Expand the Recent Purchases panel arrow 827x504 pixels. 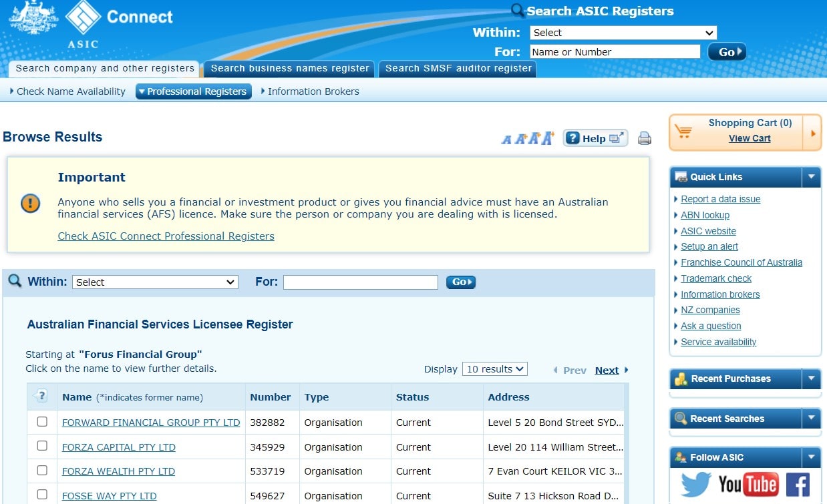click(x=811, y=379)
